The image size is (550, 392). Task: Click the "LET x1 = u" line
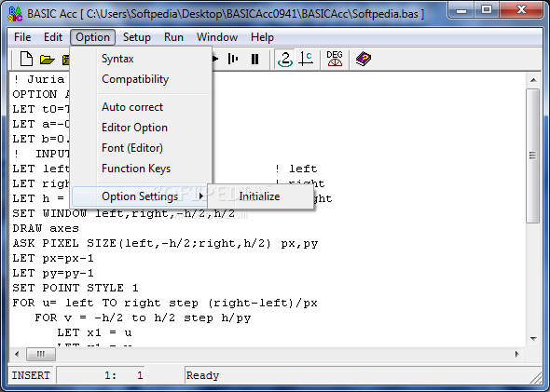[x=95, y=332]
